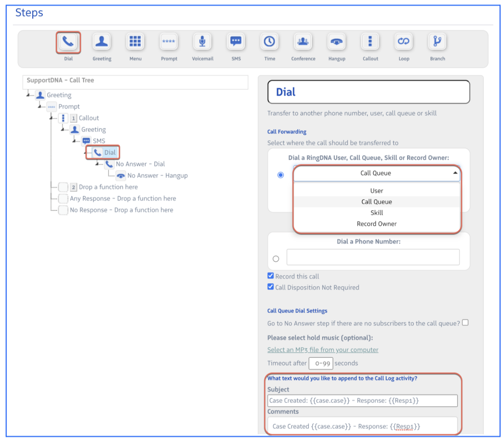Toggle Call Disposition Not Required checkbox
504x442 pixels.
pyautogui.click(x=271, y=287)
